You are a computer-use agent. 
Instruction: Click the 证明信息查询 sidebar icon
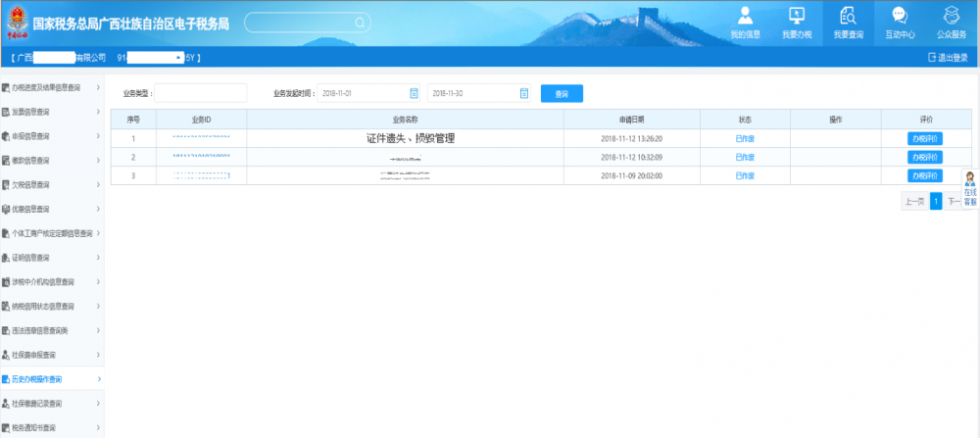point(6,258)
